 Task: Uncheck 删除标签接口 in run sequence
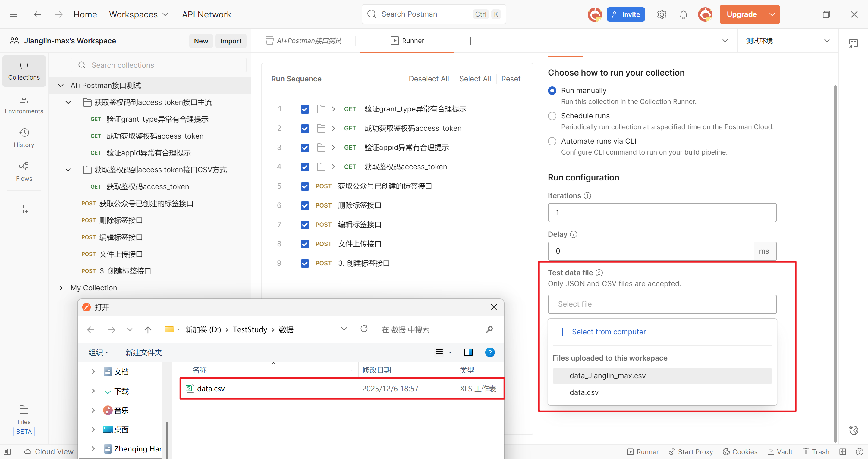pos(305,205)
